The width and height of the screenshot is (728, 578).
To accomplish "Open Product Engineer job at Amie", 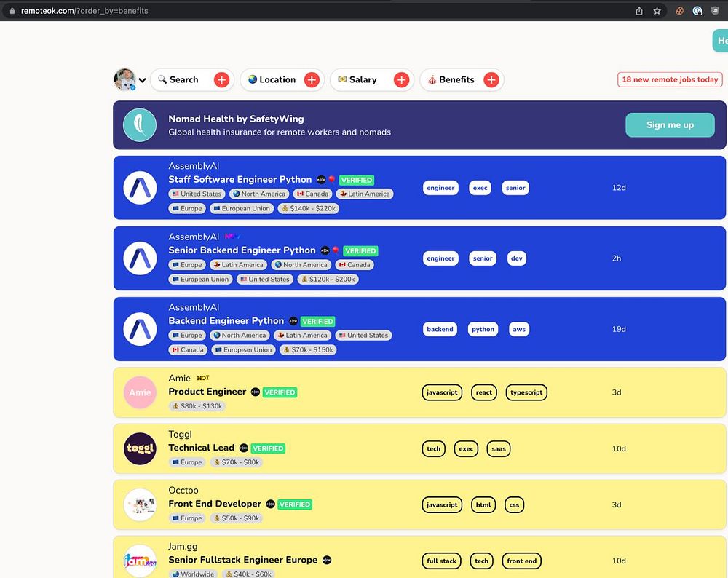I will (207, 392).
